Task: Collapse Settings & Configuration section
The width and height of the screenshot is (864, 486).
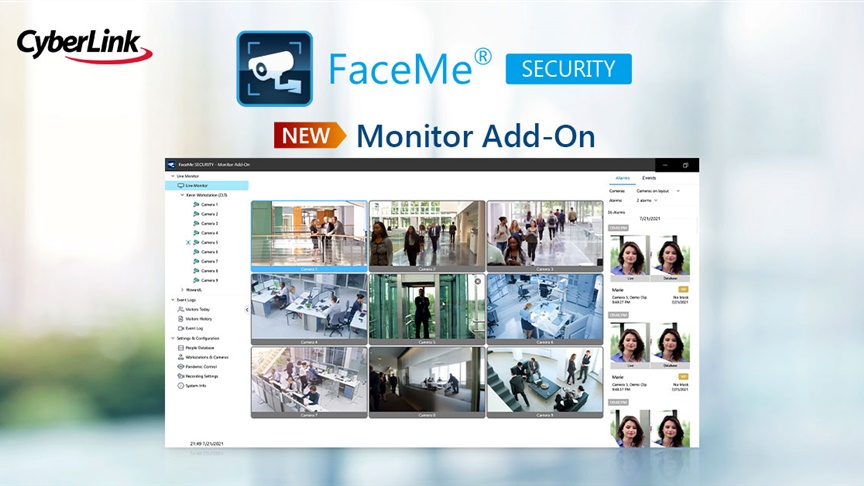Action: pyautogui.click(x=172, y=338)
